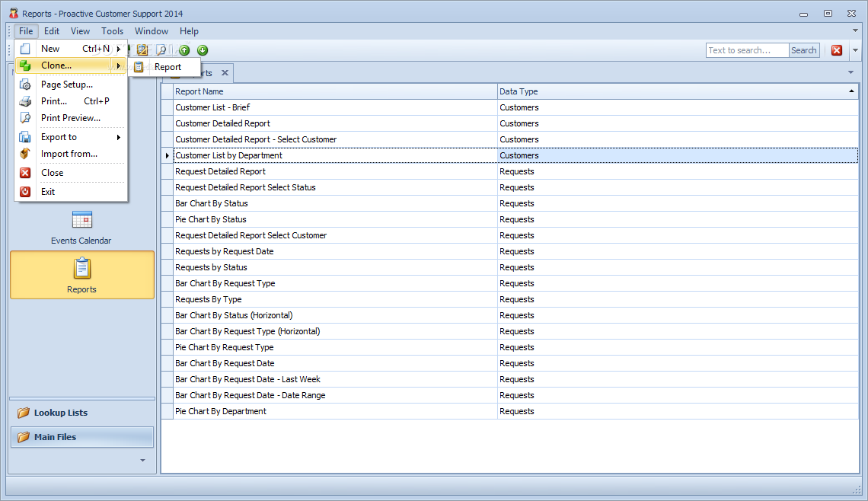Choose Clone... in the File menu
Screen dimensions: 868x501
[71, 65]
